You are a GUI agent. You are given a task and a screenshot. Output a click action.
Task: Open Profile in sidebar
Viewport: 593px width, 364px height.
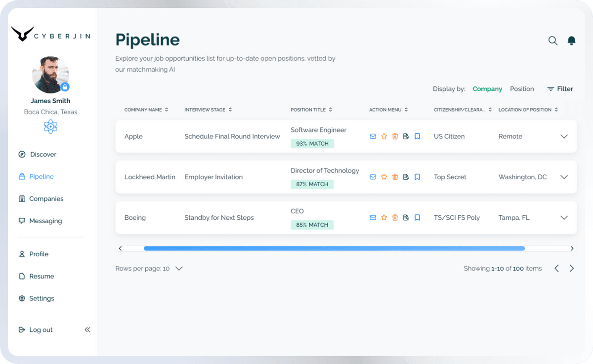[34, 254]
